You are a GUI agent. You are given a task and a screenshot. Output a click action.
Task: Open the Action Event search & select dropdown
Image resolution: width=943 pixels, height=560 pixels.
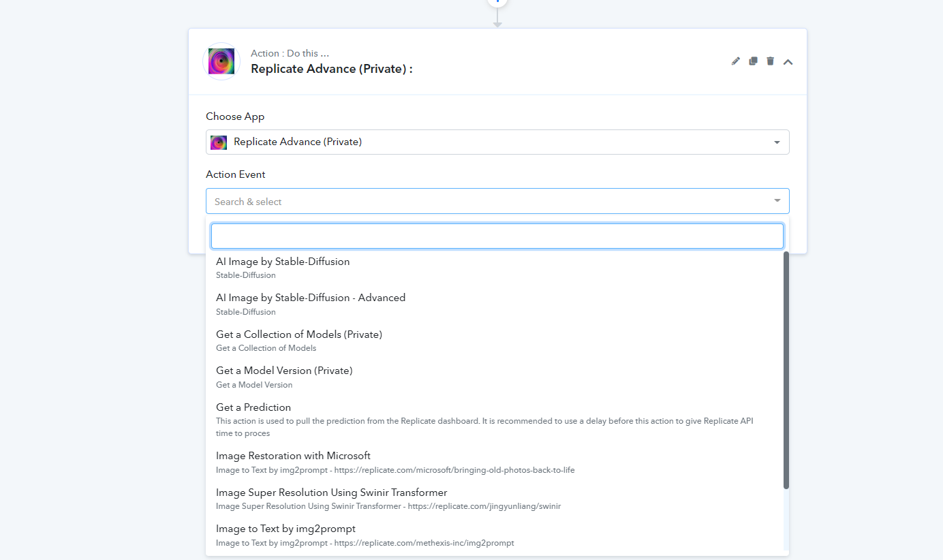point(497,201)
